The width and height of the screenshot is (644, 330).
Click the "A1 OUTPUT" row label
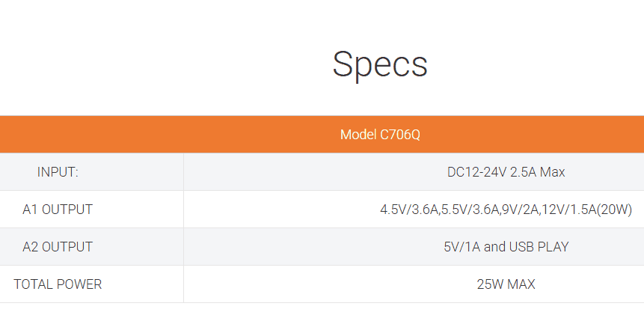pyautogui.click(x=58, y=210)
